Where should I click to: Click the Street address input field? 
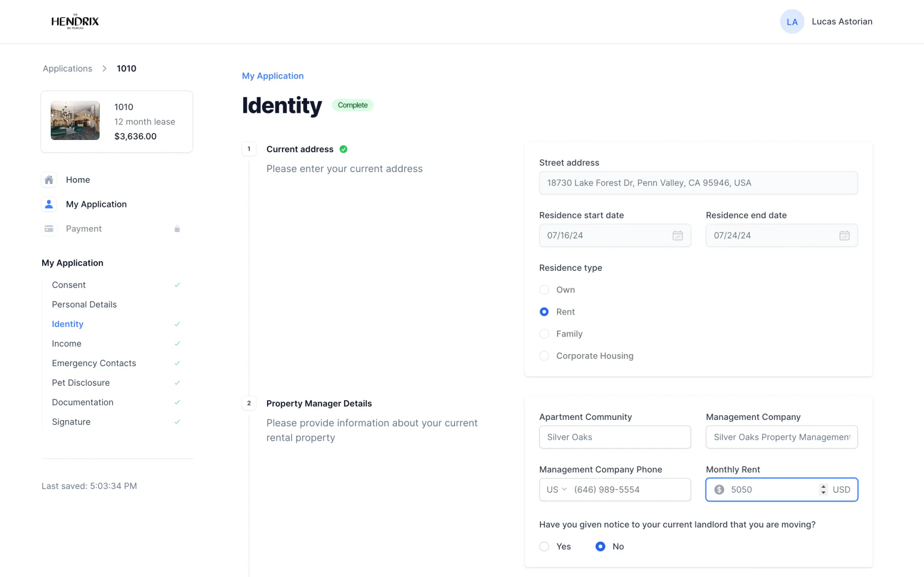coord(698,183)
